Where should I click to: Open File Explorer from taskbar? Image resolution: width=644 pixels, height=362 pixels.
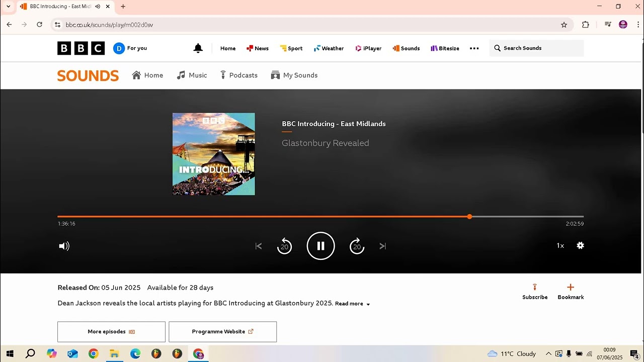tap(114, 354)
